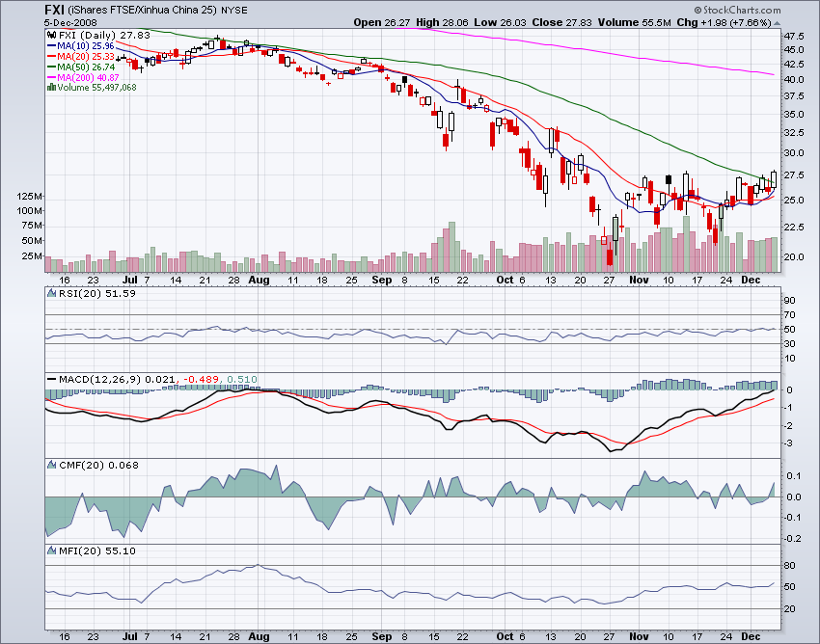This screenshot has height=644, width=820.
Task: Click the candlestick icon beside FXI (Daily)
Action: coord(51,35)
